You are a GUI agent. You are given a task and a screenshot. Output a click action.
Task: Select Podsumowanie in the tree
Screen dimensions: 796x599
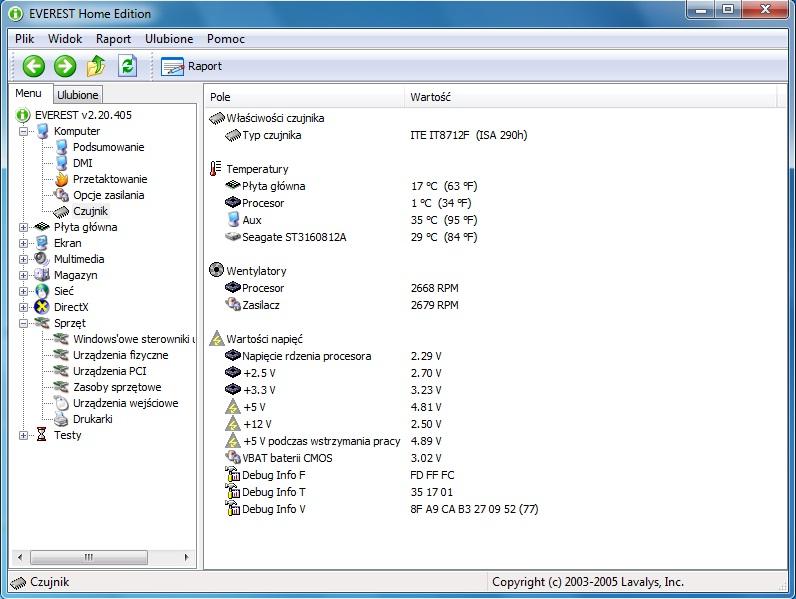(109, 147)
